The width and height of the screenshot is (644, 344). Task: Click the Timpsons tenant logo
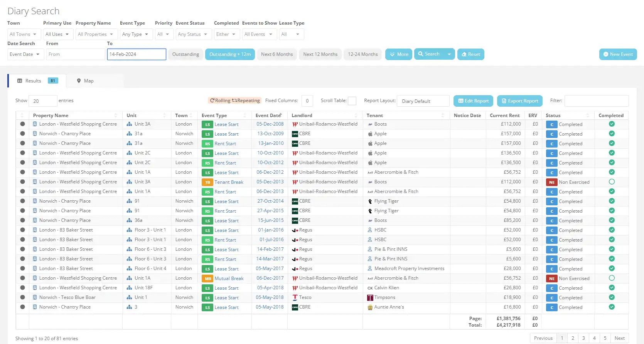[x=370, y=297]
